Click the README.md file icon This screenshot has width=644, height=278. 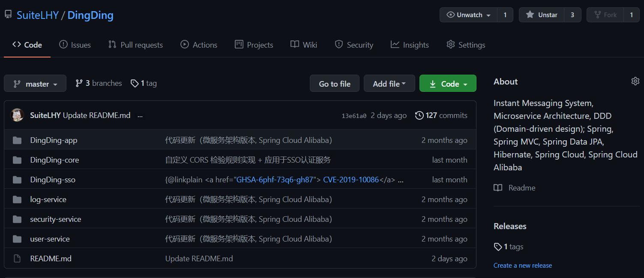click(x=17, y=258)
